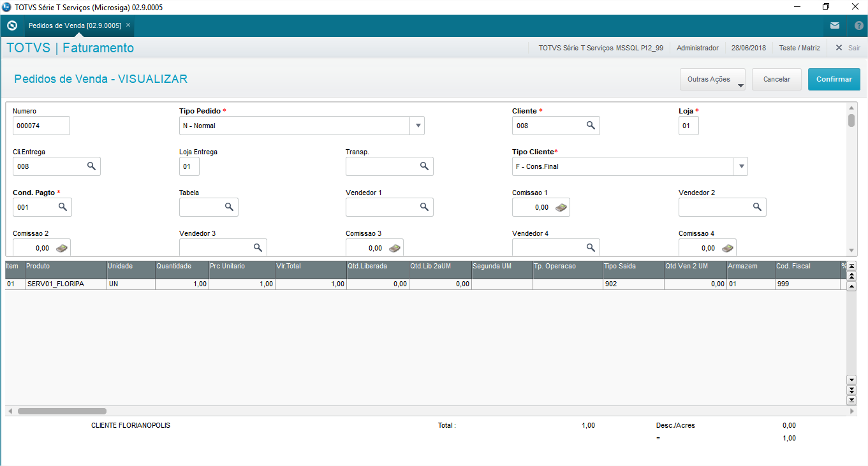Open the Cli.Entrega lookup magnifier
Screen dimensions: 868x466
coord(92,166)
